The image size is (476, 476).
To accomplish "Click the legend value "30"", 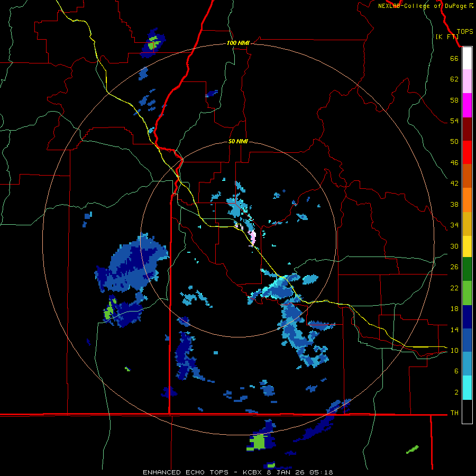I will point(454,246).
